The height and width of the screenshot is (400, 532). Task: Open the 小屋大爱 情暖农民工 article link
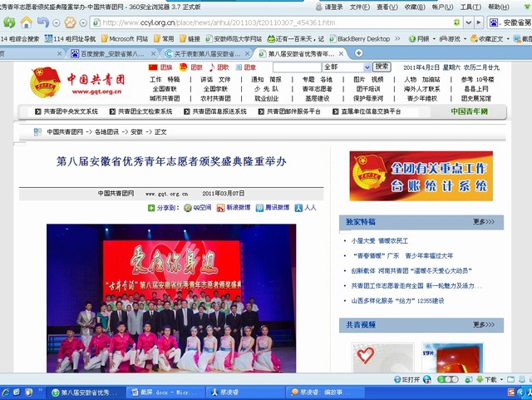pyautogui.click(x=382, y=240)
